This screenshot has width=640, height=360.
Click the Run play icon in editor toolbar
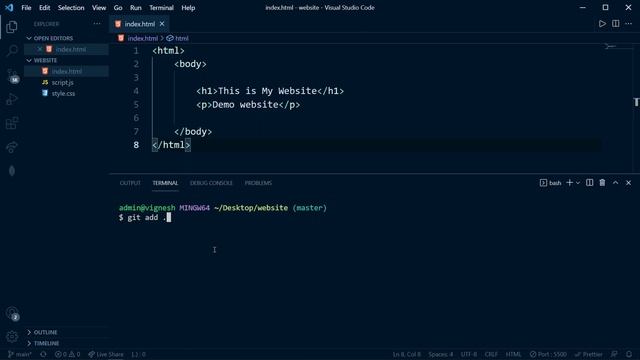pyautogui.click(x=602, y=24)
